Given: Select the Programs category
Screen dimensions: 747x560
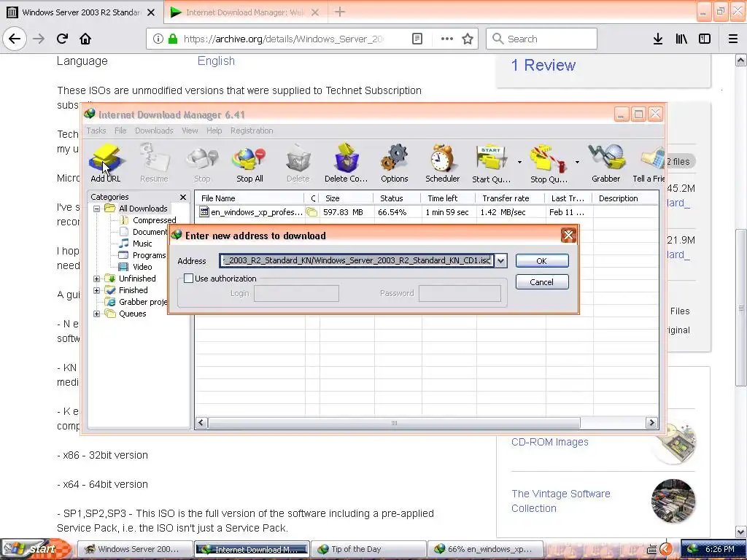Looking at the screenshot, I should (149, 255).
